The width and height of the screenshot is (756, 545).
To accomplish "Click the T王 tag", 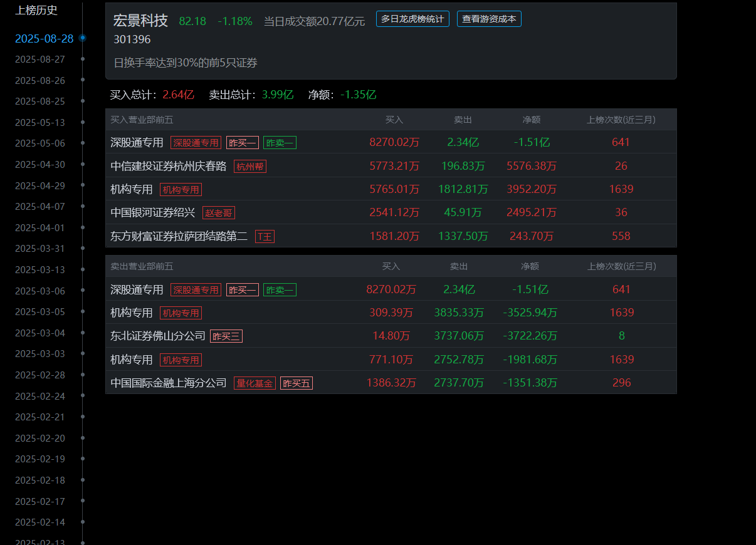I will click(x=265, y=237).
